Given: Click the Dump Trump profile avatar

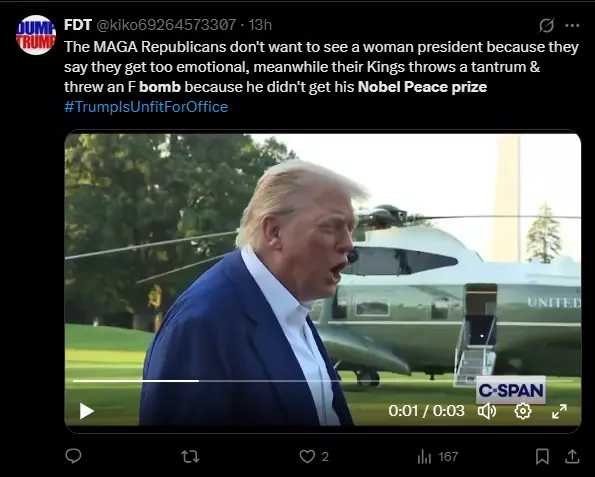Looking at the screenshot, I should [36, 35].
